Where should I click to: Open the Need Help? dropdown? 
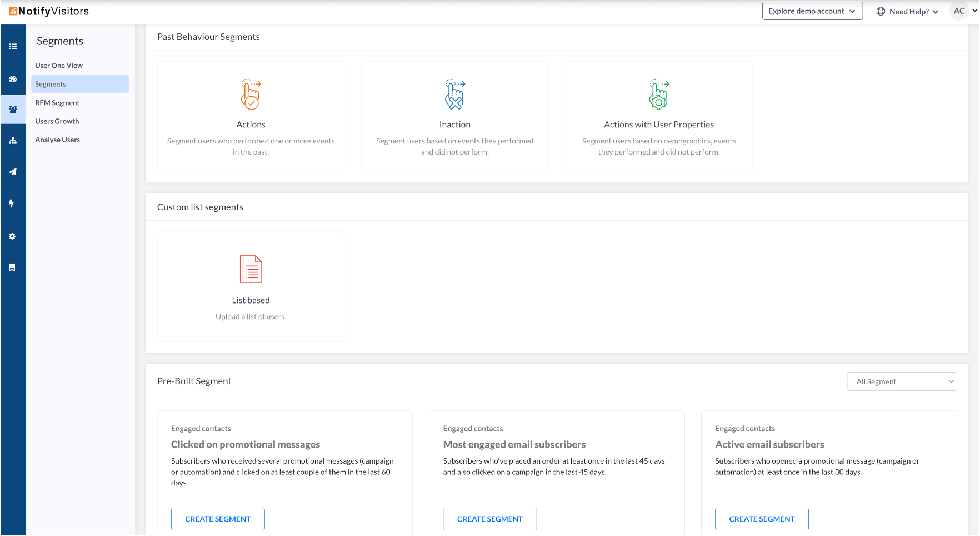point(908,12)
